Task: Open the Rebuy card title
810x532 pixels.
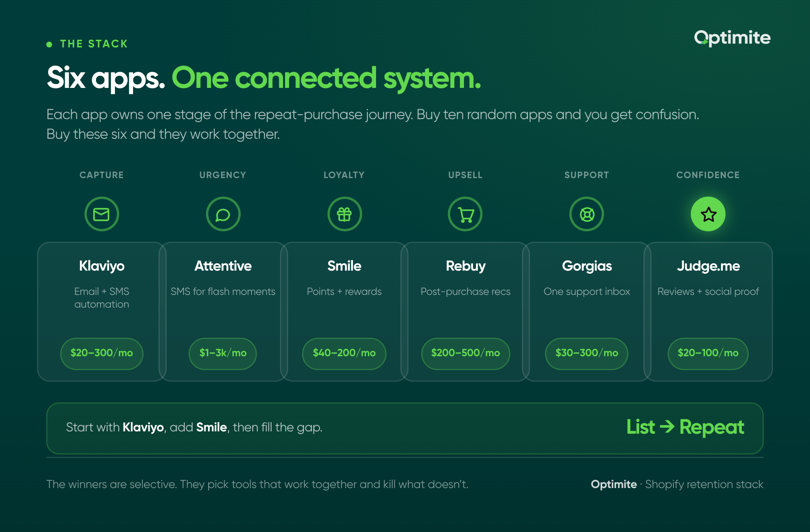Action: coord(466,266)
